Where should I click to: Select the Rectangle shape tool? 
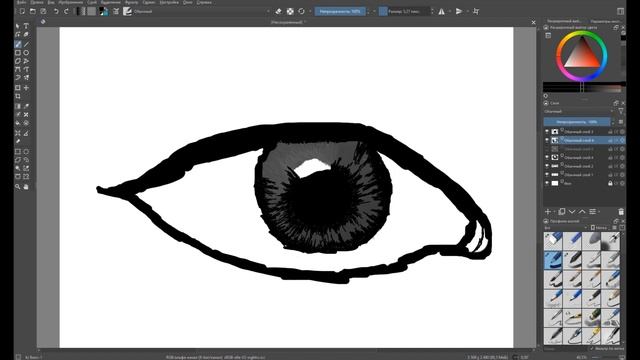tap(18, 53)
